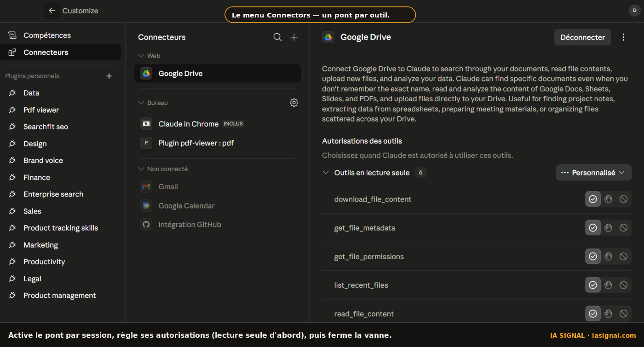Click the Marketing plugin icon
The image size is (644, 347).
(12, 245)
